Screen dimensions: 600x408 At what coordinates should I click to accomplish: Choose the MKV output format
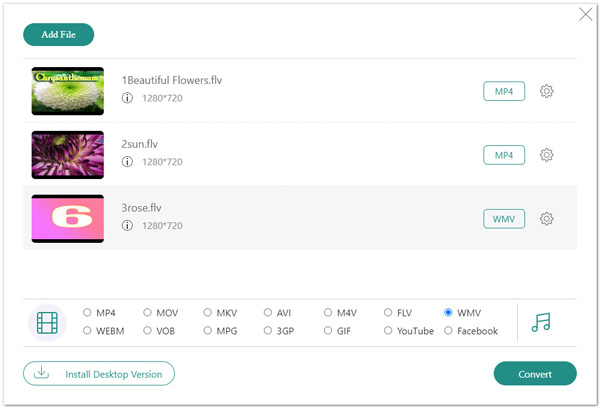(208, 312)
